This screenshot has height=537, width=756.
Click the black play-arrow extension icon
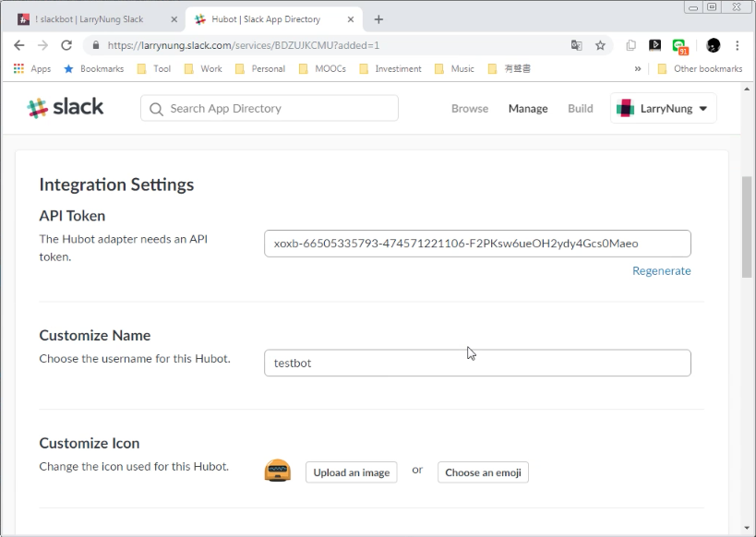(x=654, y=45)
